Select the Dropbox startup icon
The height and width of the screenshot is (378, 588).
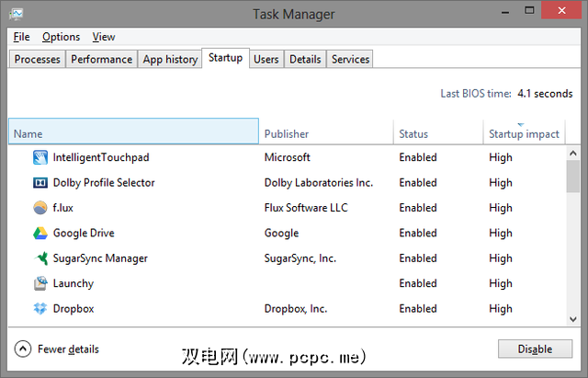[40, 309]
